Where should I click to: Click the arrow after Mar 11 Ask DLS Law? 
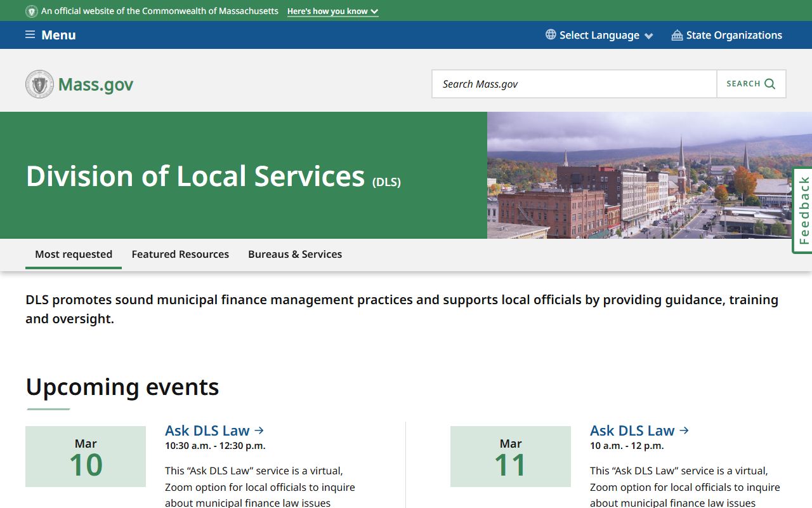point(684,431)
